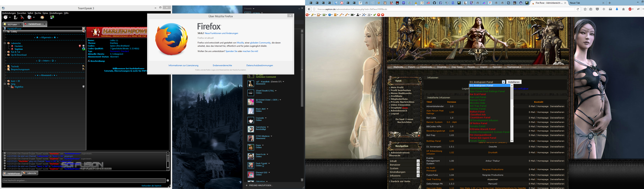Click FREUND HINZUFÜGEN in Steam friends
644x189 pixels.
259,185
